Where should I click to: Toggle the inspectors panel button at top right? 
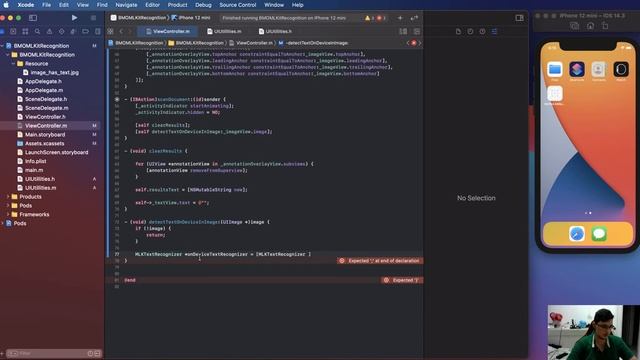pos(519,18)
